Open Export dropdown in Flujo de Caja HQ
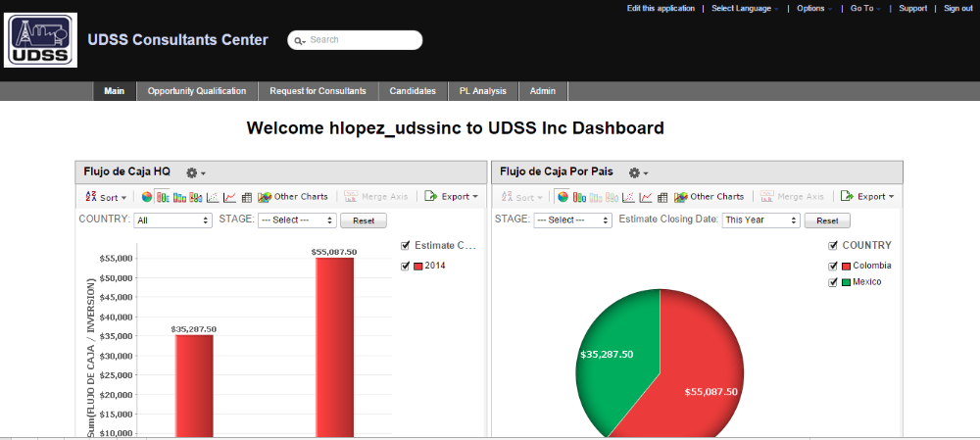Screen dimensions: 980x440 451,197
